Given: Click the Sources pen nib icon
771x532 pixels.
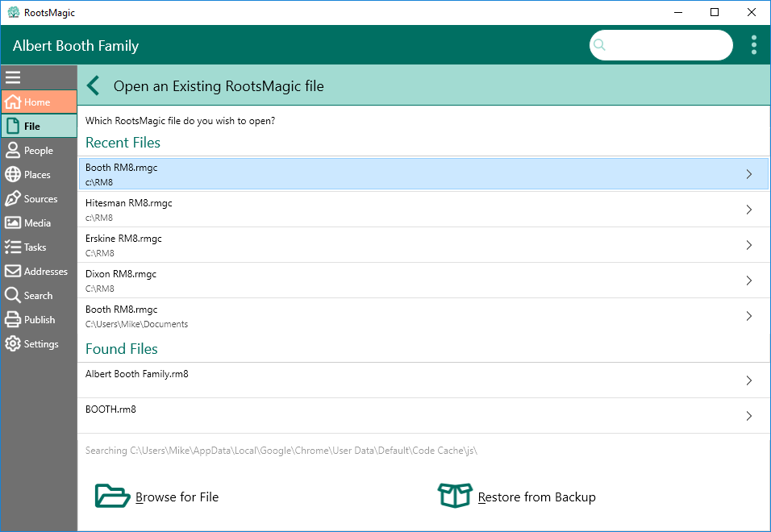Looking at the screenshot, I should point(13,198).
